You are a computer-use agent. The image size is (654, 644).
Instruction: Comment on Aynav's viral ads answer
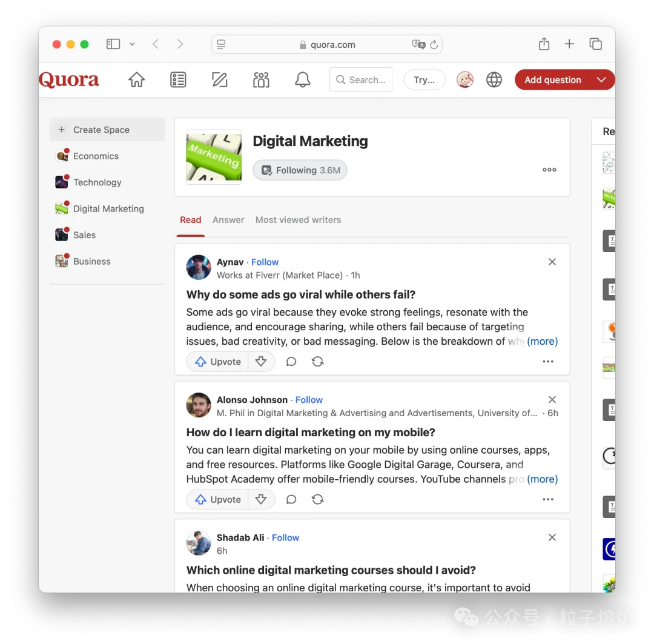point(291,362)
